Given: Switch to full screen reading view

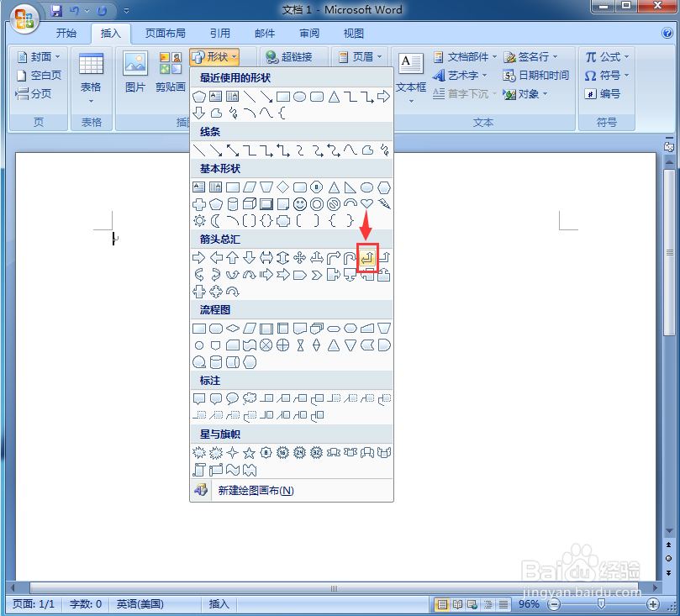Looking at the screenshot, I should (457, 604).
